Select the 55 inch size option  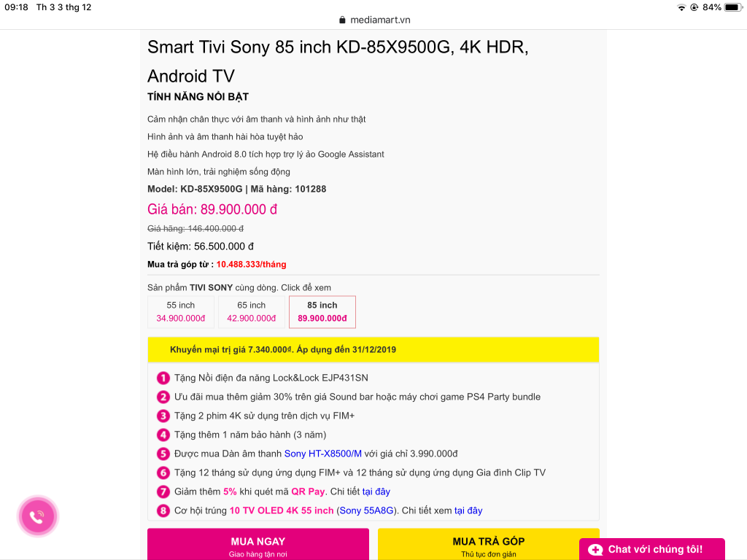point(181,312)
